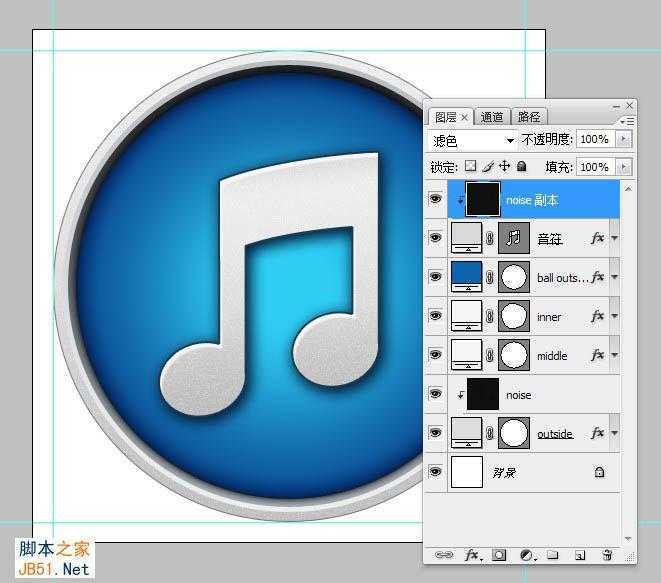
Task: Click the gray fill thumbnail of outside layer
Action: click(466, 433)
